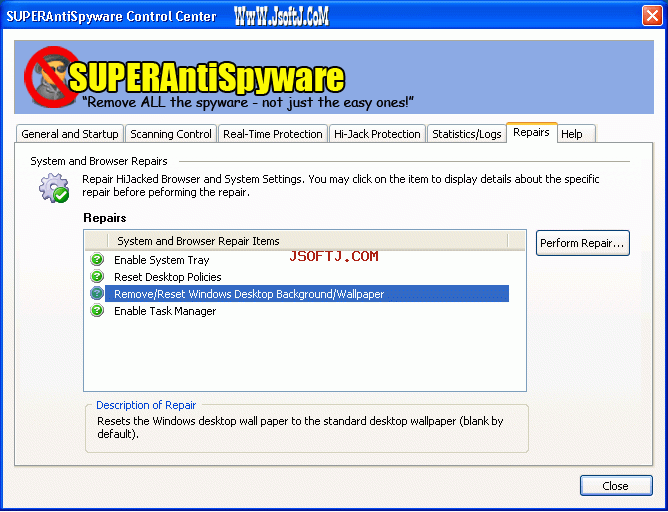Click the green icon beside Enable Task Manager
The image size is (668, 512).
tap(97, 311)
